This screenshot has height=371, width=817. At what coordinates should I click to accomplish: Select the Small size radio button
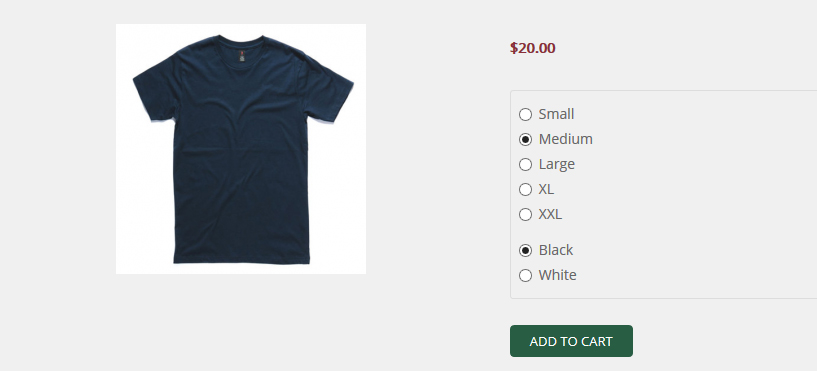(525, 114)
